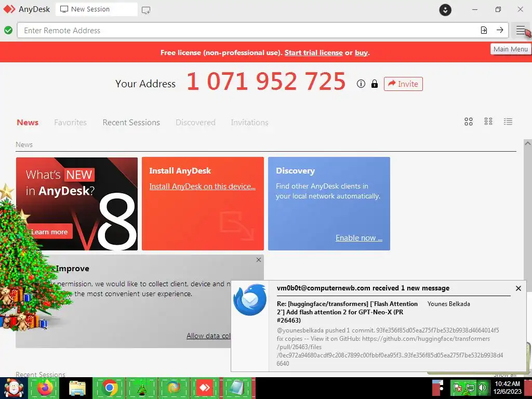
Task: Click the dark download circle icon in title bar
Action: pos(445,9)
